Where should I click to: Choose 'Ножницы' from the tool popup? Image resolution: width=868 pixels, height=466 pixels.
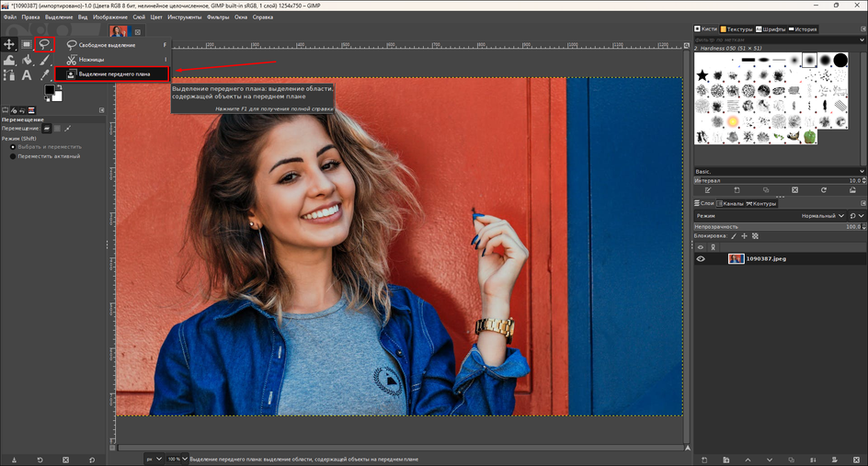[116, 59]
